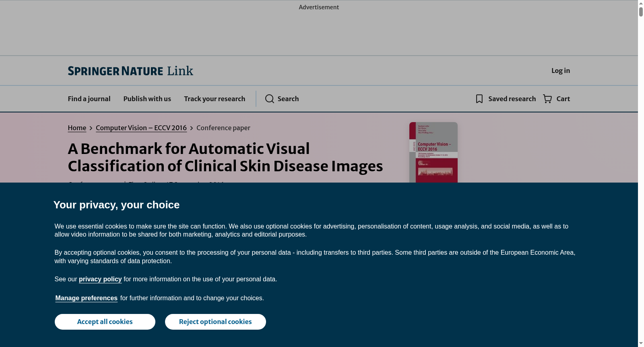
Task: Reject optional cookies
Action: click(x=215, y=322)
